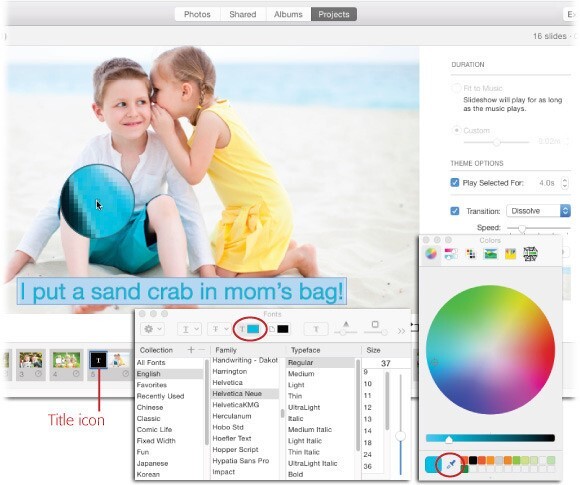
Task: Click the transition Speed slider
Action: click(x=538, y=228)
